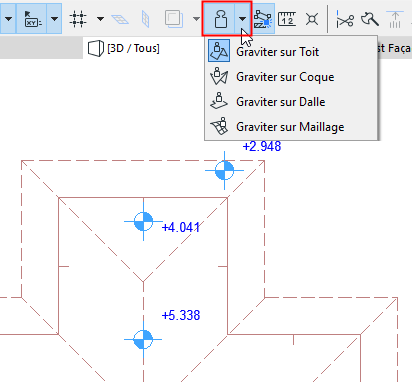The image size is (412, 382).
Task: Open the trace reference dropdown arrow
Action: click(196, 19)
